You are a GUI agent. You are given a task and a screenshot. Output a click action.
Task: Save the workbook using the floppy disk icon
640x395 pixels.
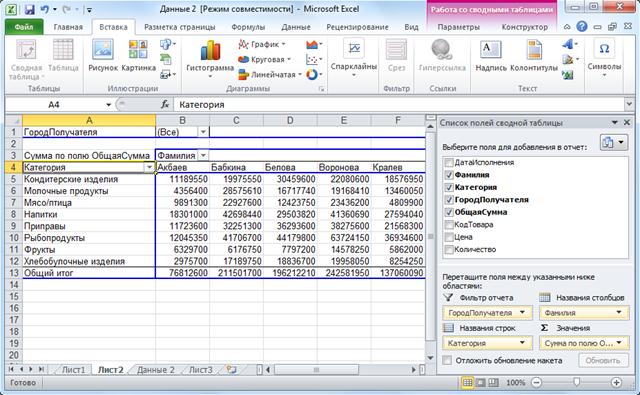pos(29,9)
